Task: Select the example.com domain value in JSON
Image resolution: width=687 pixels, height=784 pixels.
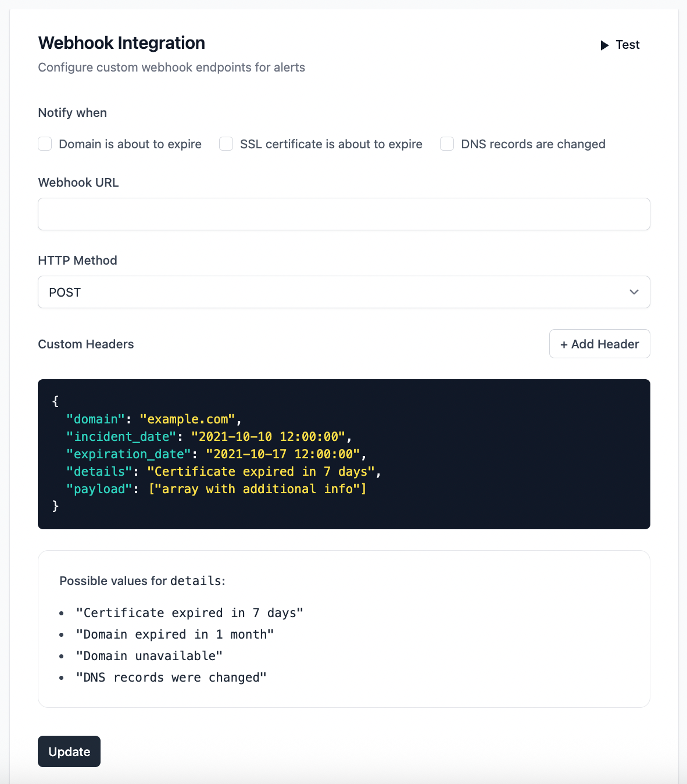Action: click(189, 419)
